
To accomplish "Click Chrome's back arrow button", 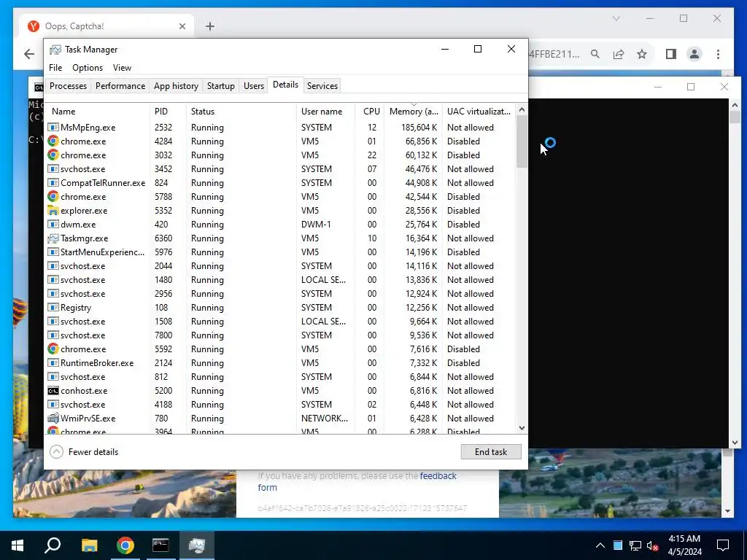I will pos(29,54).
